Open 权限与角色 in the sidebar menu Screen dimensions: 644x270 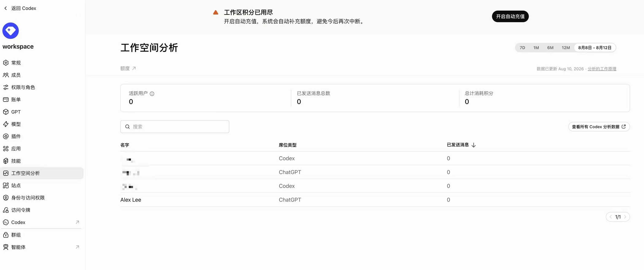coord(42,87)
